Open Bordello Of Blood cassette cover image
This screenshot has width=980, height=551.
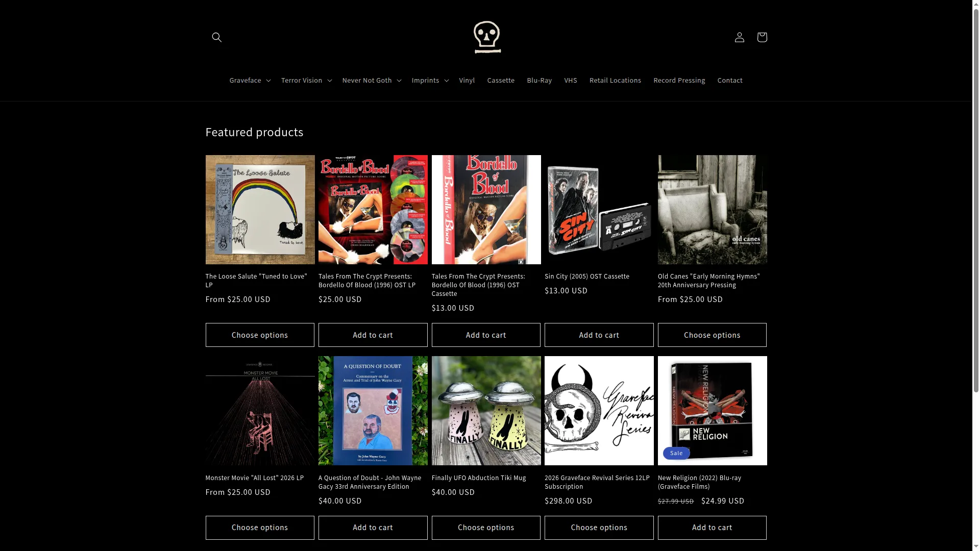(x=486, y=210)
